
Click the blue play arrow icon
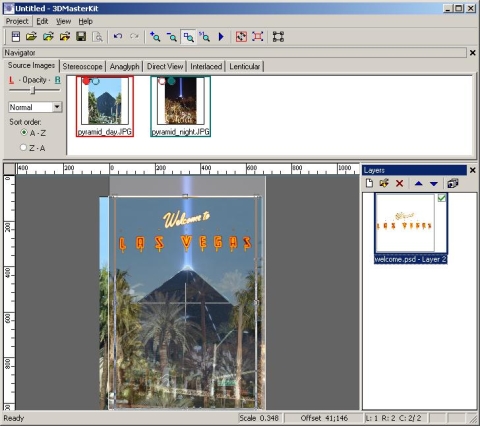coord(221,36)
